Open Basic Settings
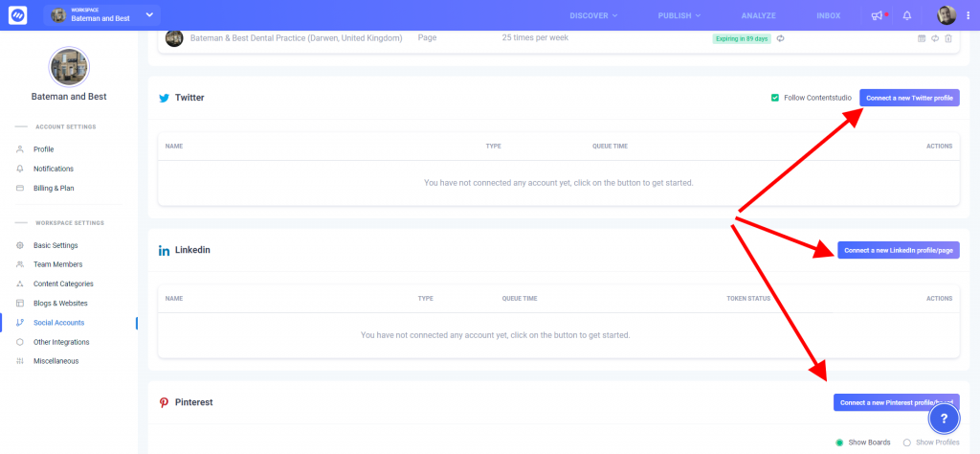 point(56,245)
